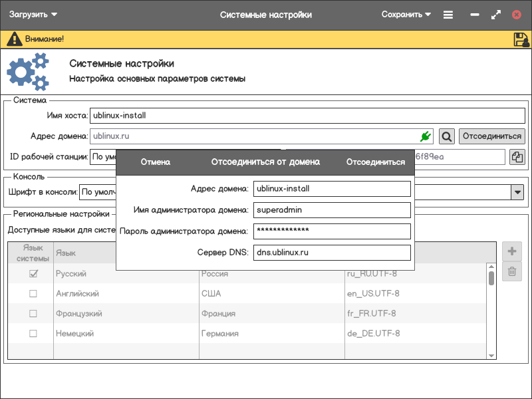Click the copy workstation ID icon
532x399 pixels.
pyautogui.click(x=517, y=157)
